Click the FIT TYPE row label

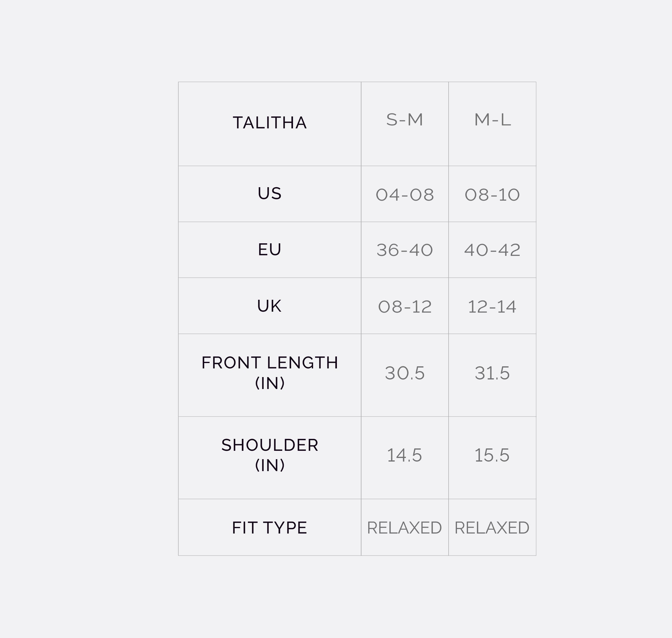coord(269,528)
